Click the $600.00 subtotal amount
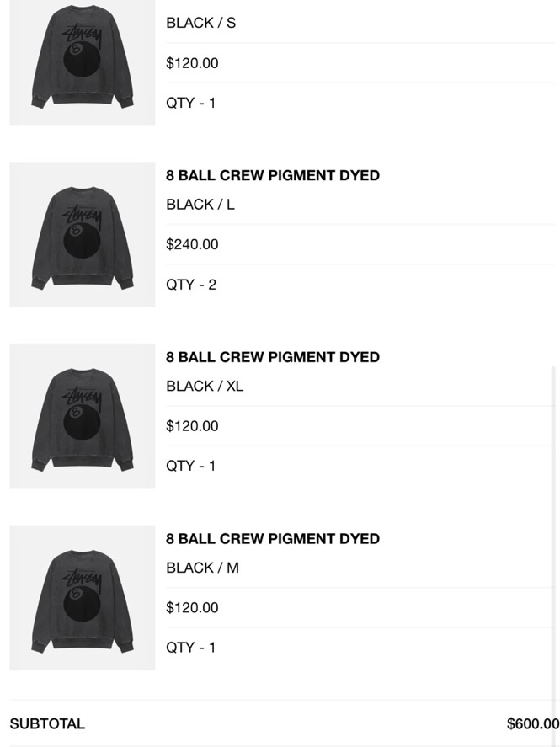This screenshot has width=560, height=747. 532,724
